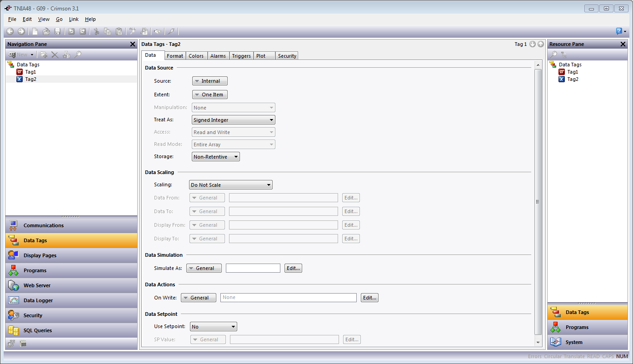Image resolution: width=633 pixels, height=364 pixels.
Task: Click the Copy toolbar icon
Action: tap(108, 31)
